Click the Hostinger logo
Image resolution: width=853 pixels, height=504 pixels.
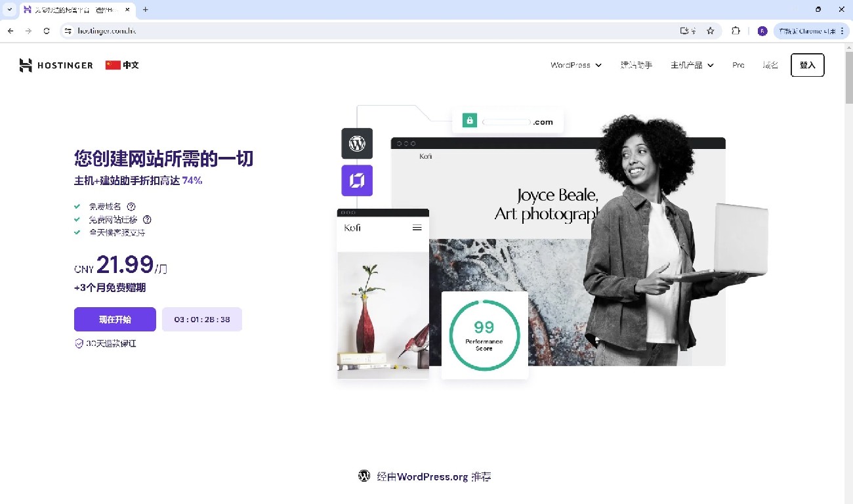click(x=56, y=65)
